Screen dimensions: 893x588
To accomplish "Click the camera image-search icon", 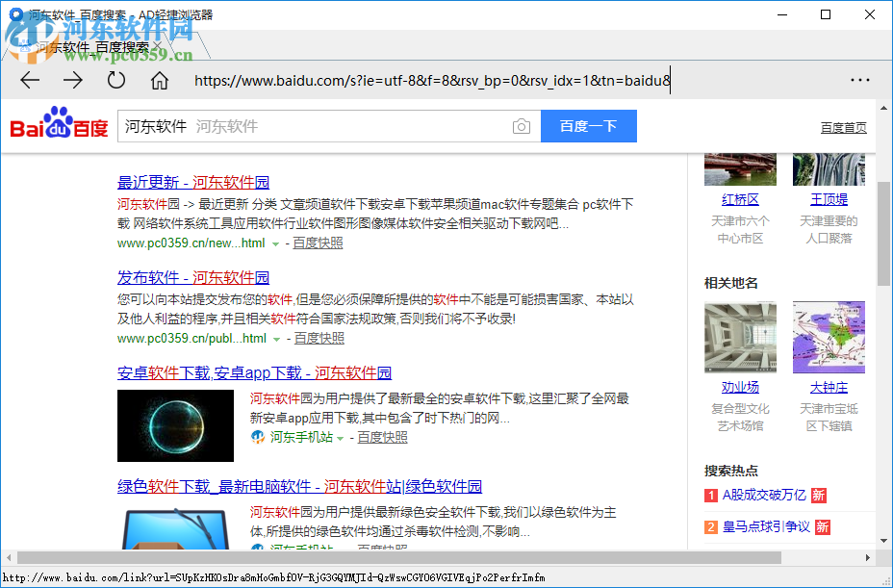I will point(522,126).
